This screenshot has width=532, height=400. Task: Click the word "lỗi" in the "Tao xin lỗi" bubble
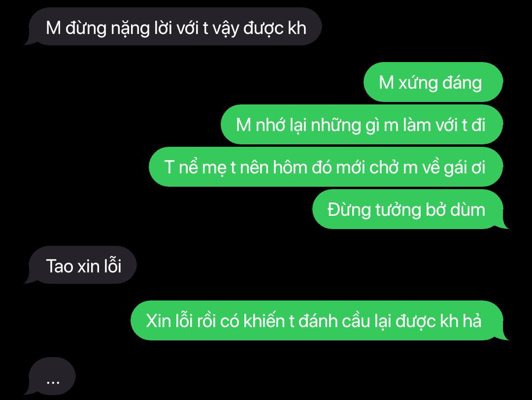click(x=113, y=266)
